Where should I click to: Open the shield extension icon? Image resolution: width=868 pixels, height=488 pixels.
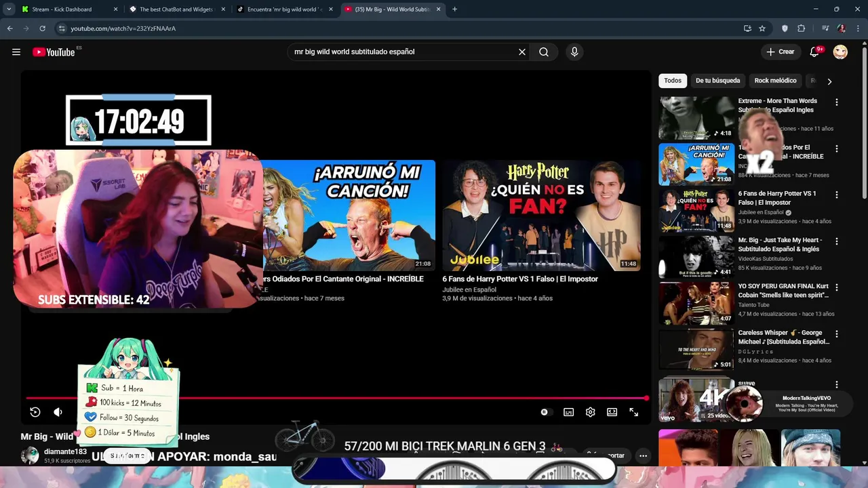coord(785,28)
